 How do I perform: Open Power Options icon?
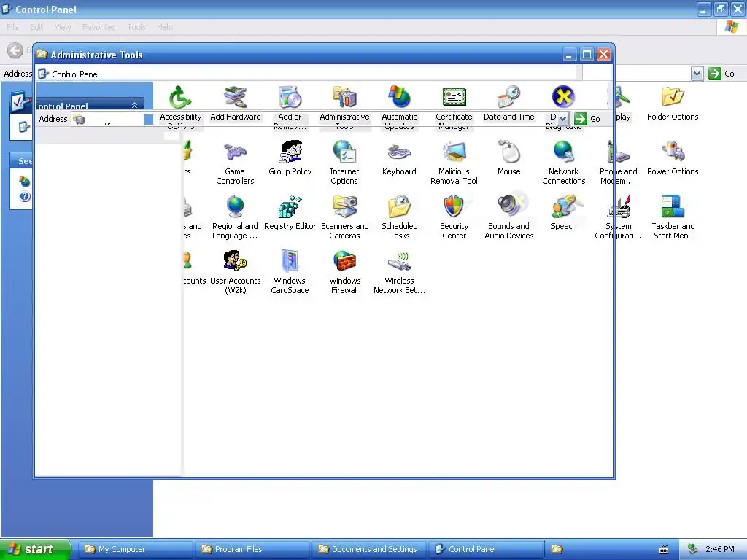click(673, 152)
